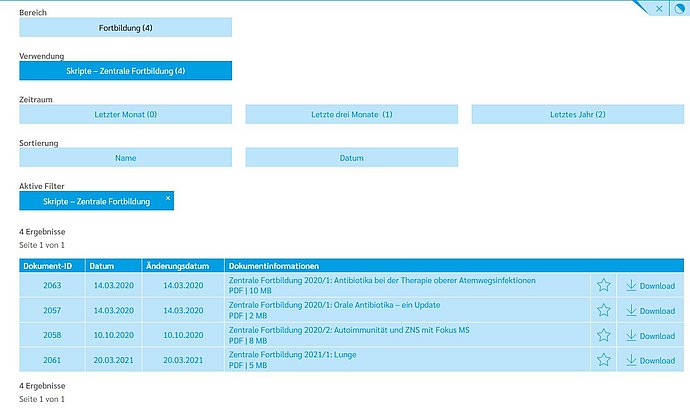690x408 pixels.
Task: Download document 2061 PDF
Action: [x=650, y=360]
